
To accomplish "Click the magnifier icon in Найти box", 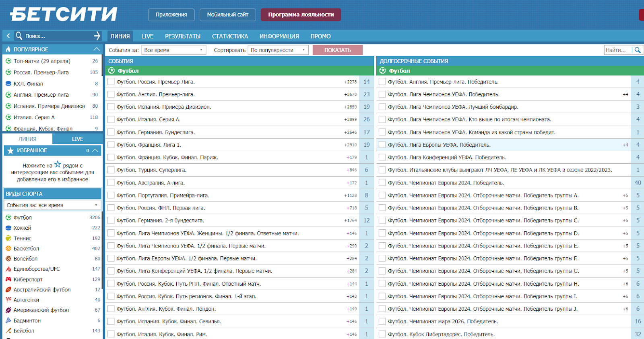I will click(x=638, y=50).
